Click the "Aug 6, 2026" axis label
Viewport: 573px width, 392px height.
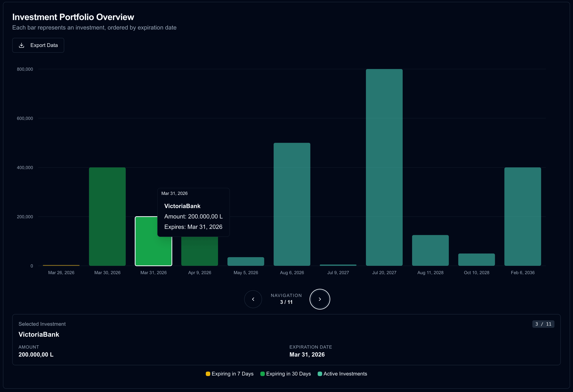point(292,273)
